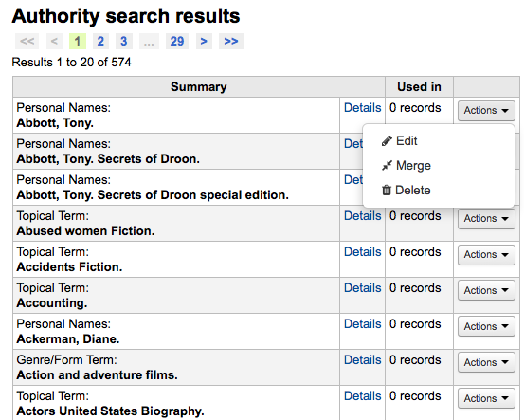This screenshot has height=420, width=524.
Task: View Details for Ackerman, Diane
Action: coord(363,323)
